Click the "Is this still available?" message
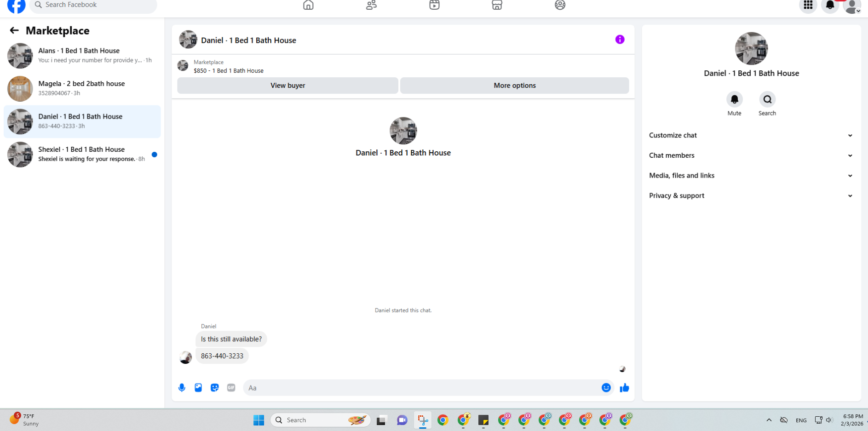The width and height of the screenshot is (868, 431). pyautogui.click(x=231, y=339)
